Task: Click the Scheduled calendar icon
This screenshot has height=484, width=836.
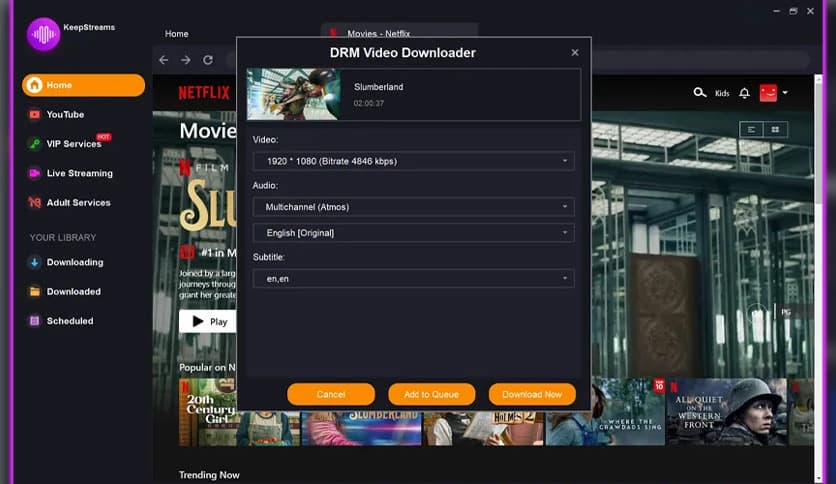Action: click(x=35, y=321)
